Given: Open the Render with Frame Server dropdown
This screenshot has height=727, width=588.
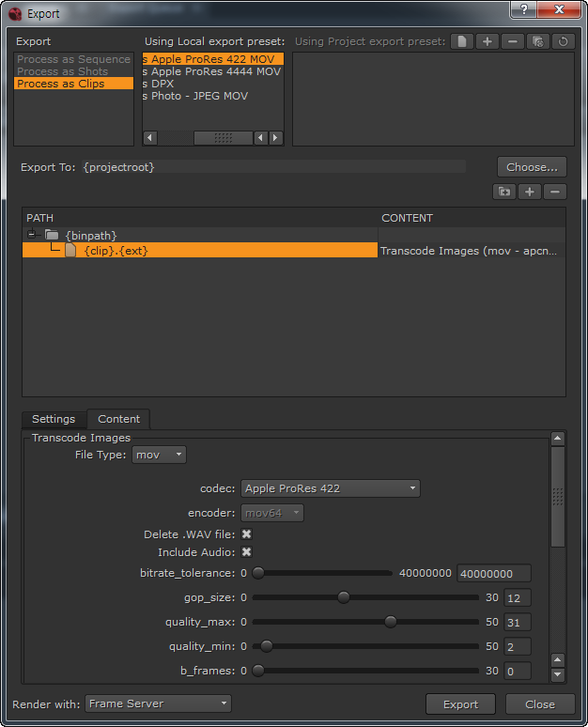Looking at the screenshot, I should pos(158,704).
